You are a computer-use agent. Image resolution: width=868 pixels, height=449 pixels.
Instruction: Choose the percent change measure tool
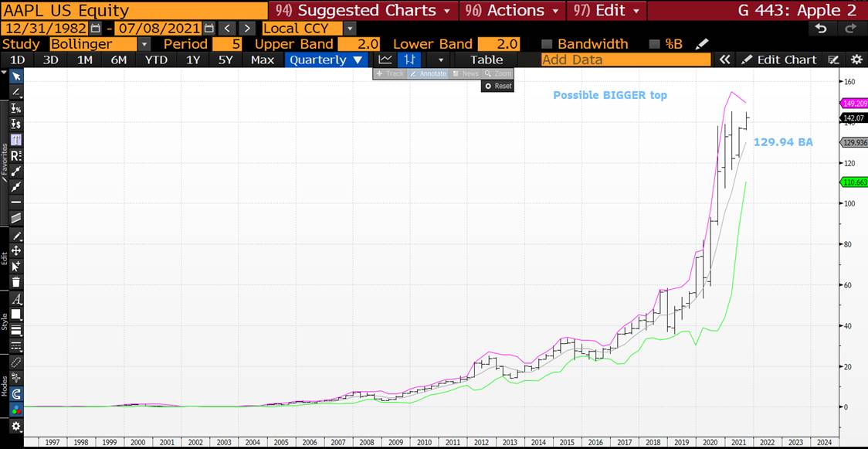coord(16,108)
